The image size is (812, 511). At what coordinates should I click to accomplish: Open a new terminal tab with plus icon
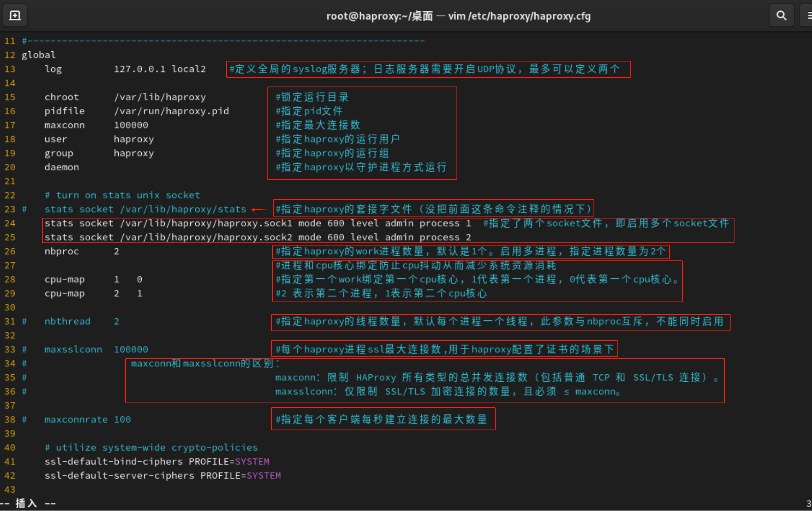click(x=15, y=16)
